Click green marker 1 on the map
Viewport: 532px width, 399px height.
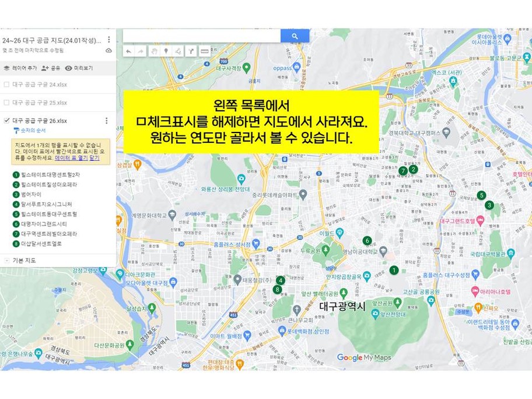tap(394, 270)
